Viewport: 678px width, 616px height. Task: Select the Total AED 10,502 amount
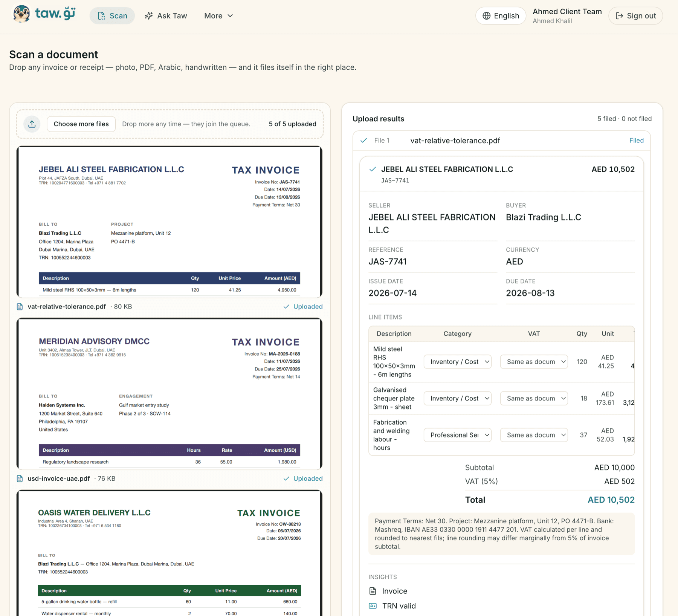(611, 500)
